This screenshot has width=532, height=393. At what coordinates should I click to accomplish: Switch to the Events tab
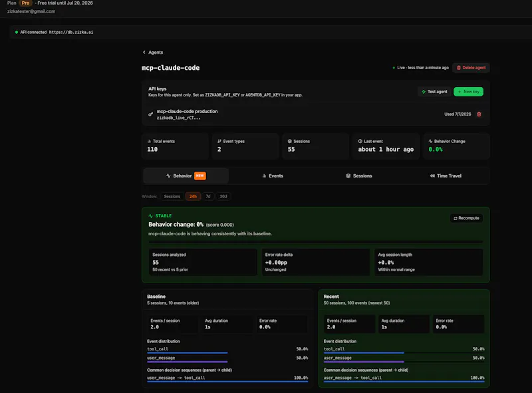click(x=273, y=176)
